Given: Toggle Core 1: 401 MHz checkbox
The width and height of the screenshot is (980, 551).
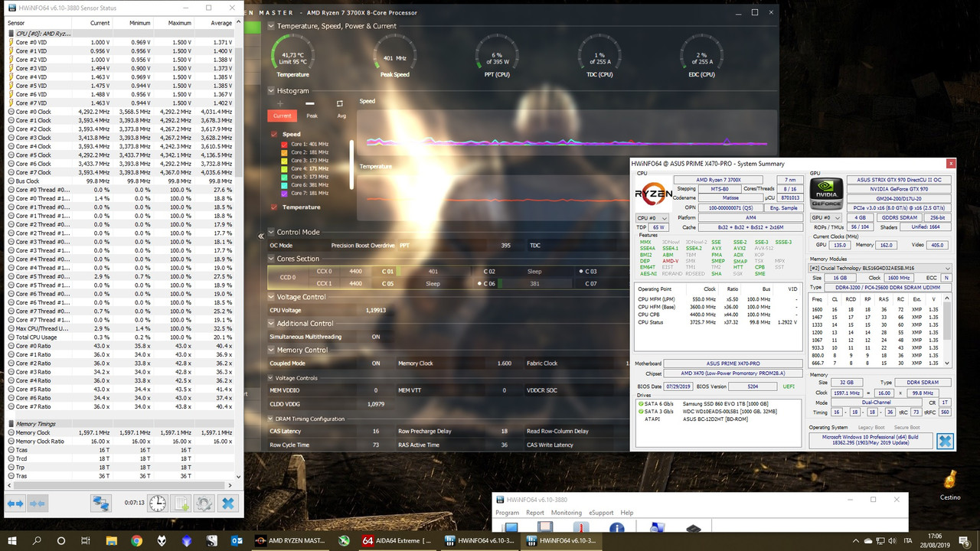Looking at the screenshot, I should 284,144.
